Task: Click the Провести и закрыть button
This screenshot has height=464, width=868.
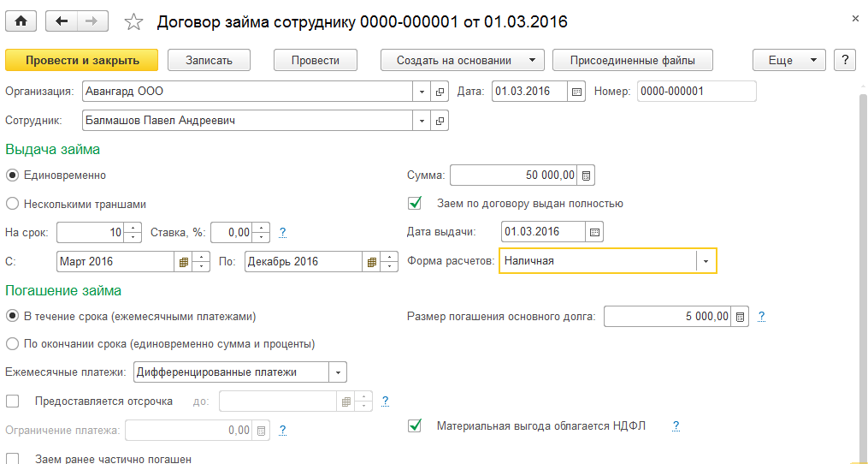Action: 82,60
